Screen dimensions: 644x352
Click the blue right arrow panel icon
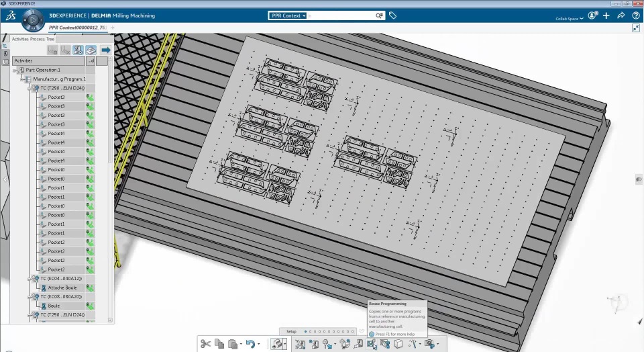[105, 50]
